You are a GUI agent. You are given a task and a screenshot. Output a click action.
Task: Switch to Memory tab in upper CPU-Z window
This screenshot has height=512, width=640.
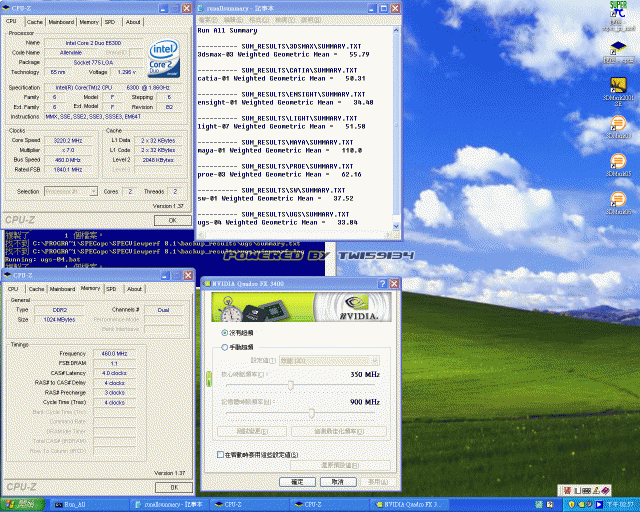click(89, 22)
